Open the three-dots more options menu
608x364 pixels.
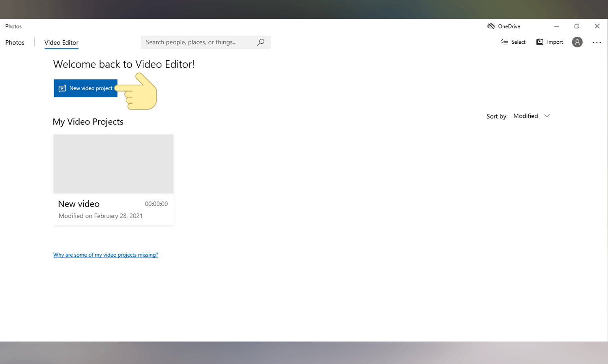tap(597, 42)
